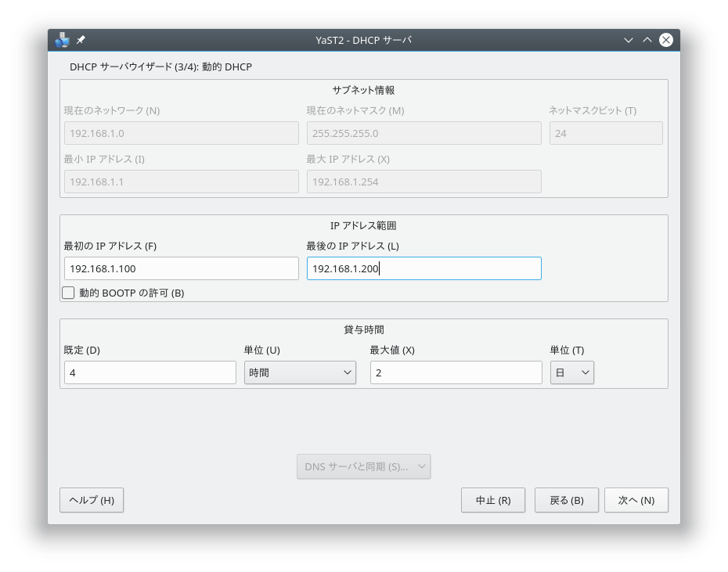Screen dimensions: 728x572
Task: Minimize the YaST2 DHCP window
Action: (628, 40)
